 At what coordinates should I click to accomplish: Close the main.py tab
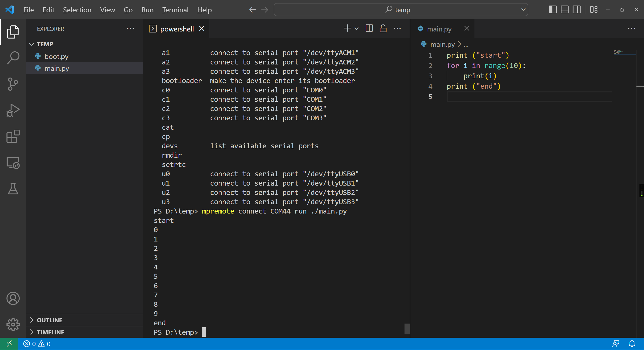point(467,28)
